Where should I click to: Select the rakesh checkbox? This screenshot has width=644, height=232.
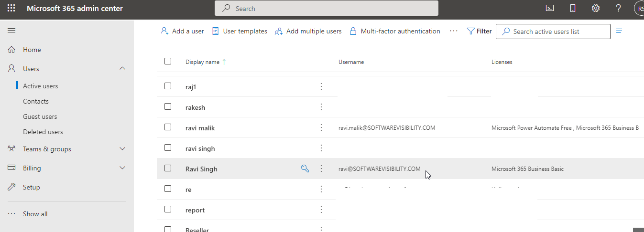tap(168, 106)
